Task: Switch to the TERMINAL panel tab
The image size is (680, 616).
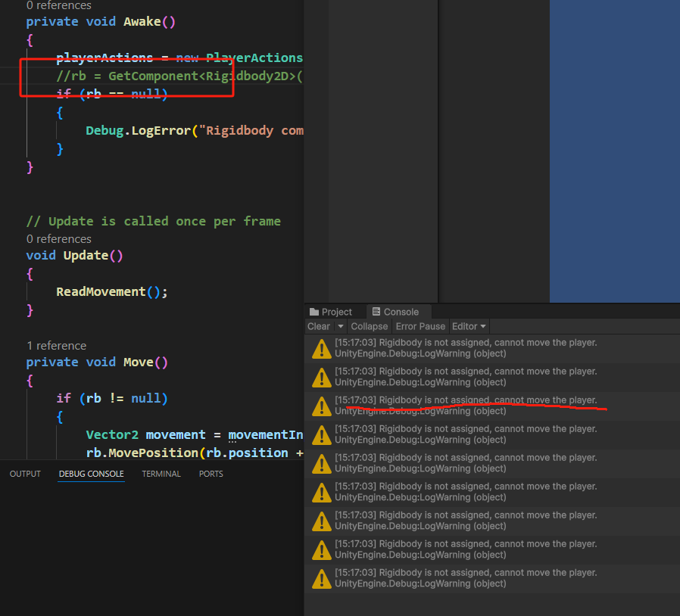Action: 161,474
